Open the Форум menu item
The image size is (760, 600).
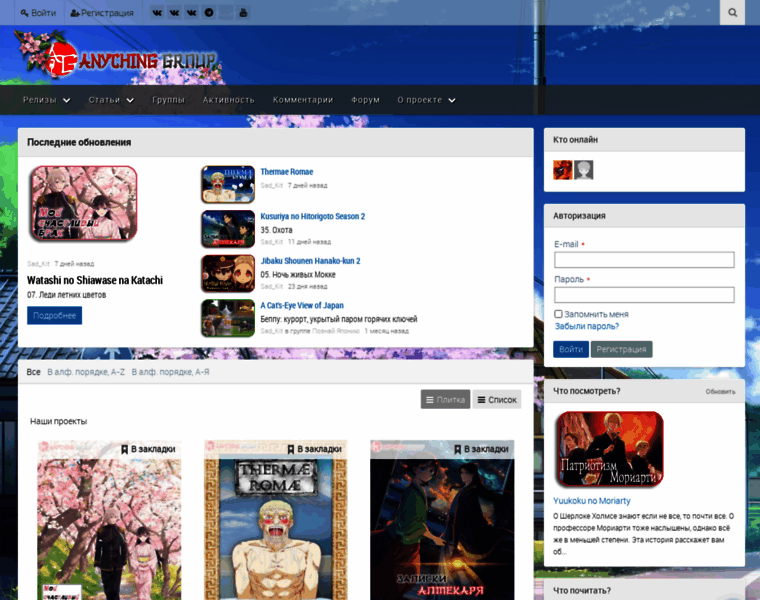(365, 100)
